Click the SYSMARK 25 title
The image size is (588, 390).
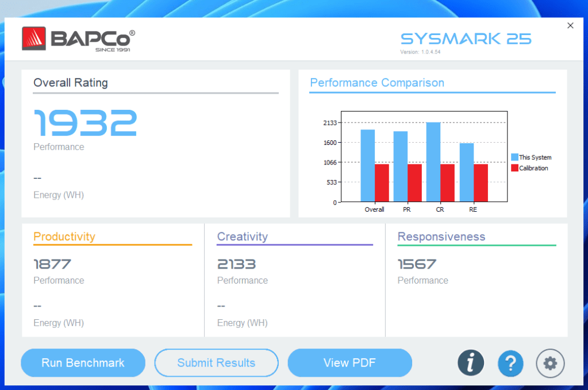[x=466, y=39]
